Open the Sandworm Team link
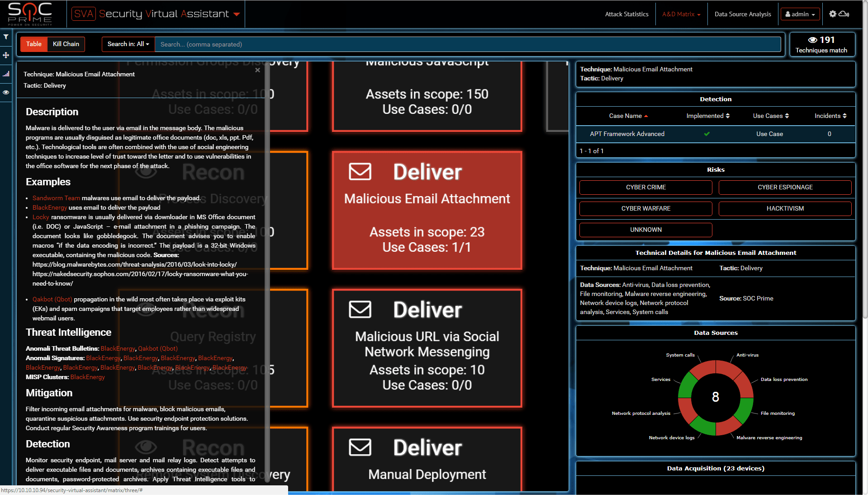868x498 pixels. coord(56,198)
